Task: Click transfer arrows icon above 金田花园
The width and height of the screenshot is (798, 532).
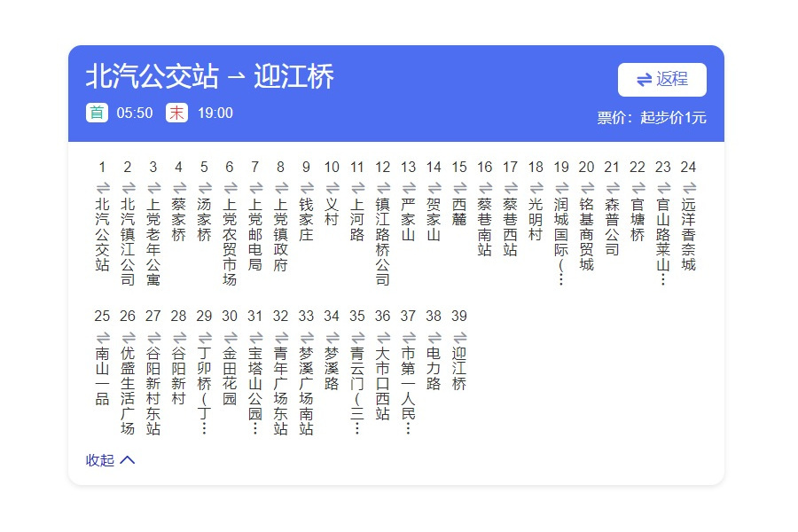Action: click(x=231, y=338)
